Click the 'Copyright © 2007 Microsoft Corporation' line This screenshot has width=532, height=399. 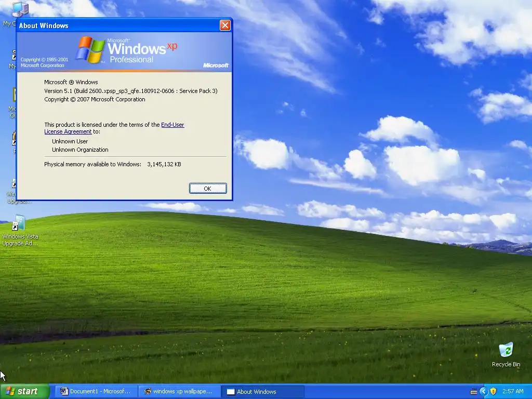click(95, 99)
